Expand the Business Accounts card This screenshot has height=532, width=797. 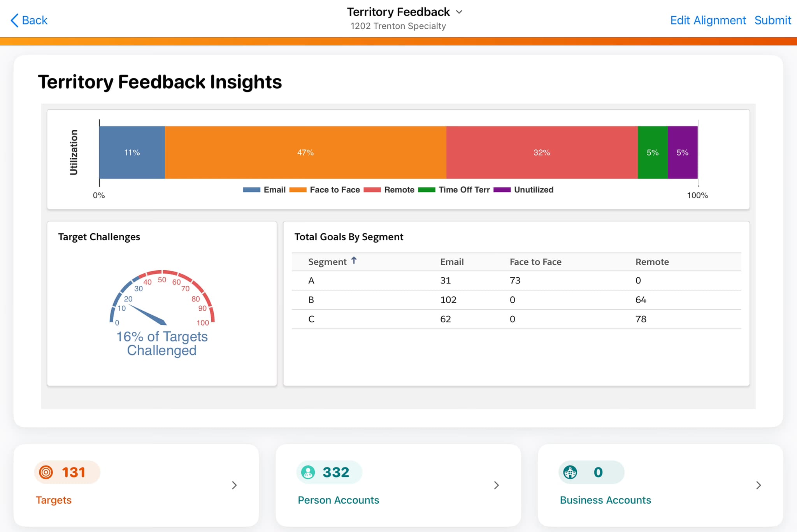[x=758, y=485]
